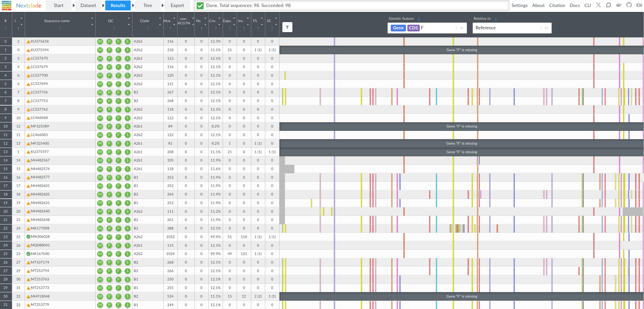
Task: Open the Docker icon link
Action: click(619, 5)
